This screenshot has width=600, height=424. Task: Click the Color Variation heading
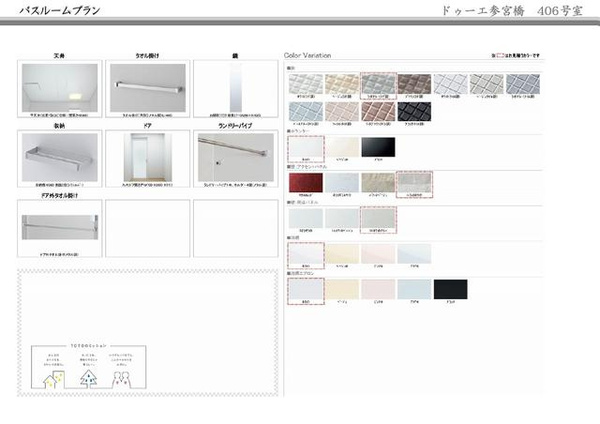pyautogui.click(x=308, y=55)
